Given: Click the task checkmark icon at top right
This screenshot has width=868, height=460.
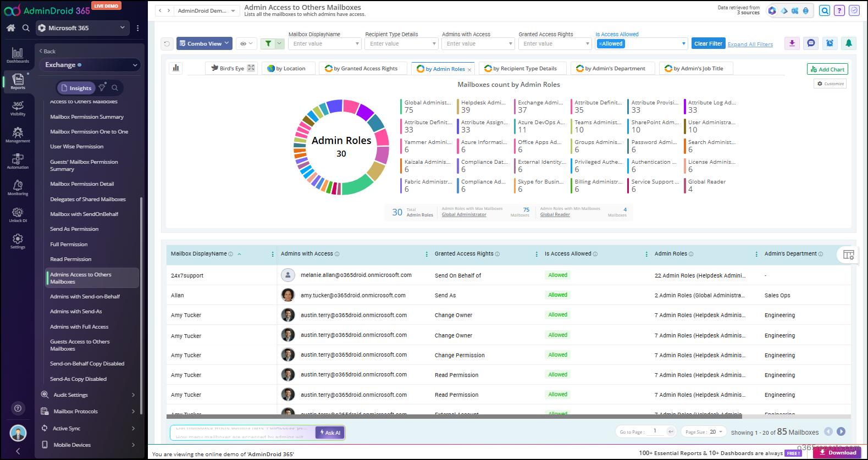Looking at the screenshot, I should [854, 10].
